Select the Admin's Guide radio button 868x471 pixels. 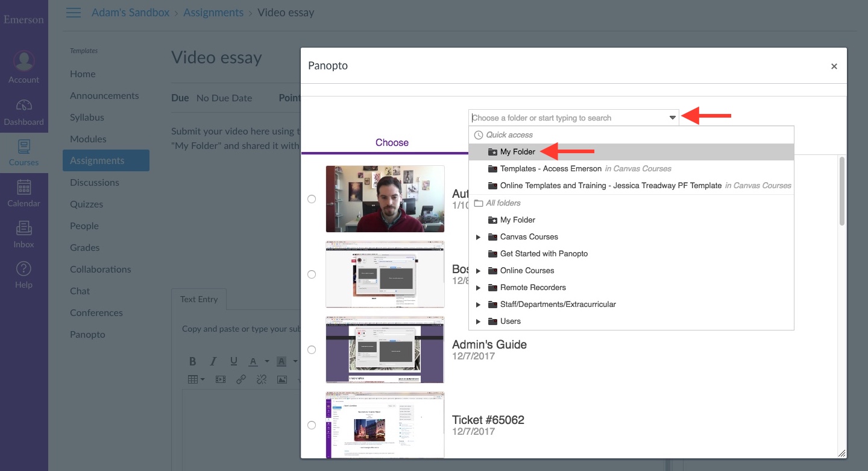[x=312, y=350]
